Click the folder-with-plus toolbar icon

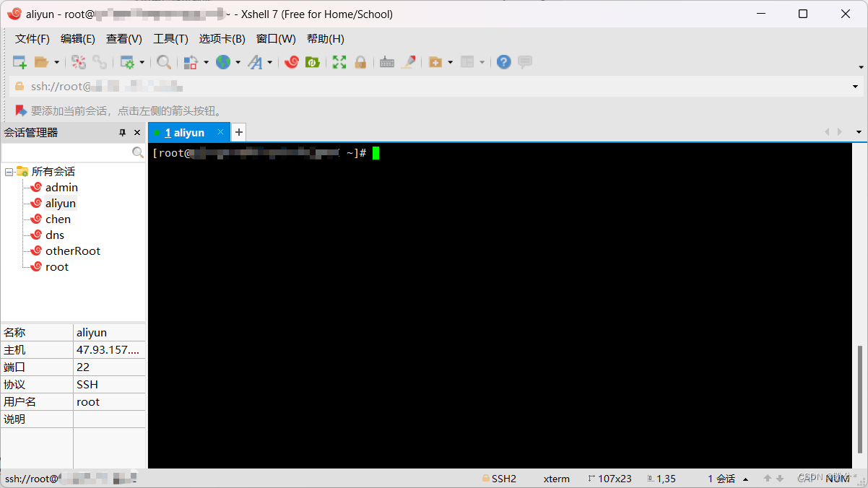coord(435,63)
